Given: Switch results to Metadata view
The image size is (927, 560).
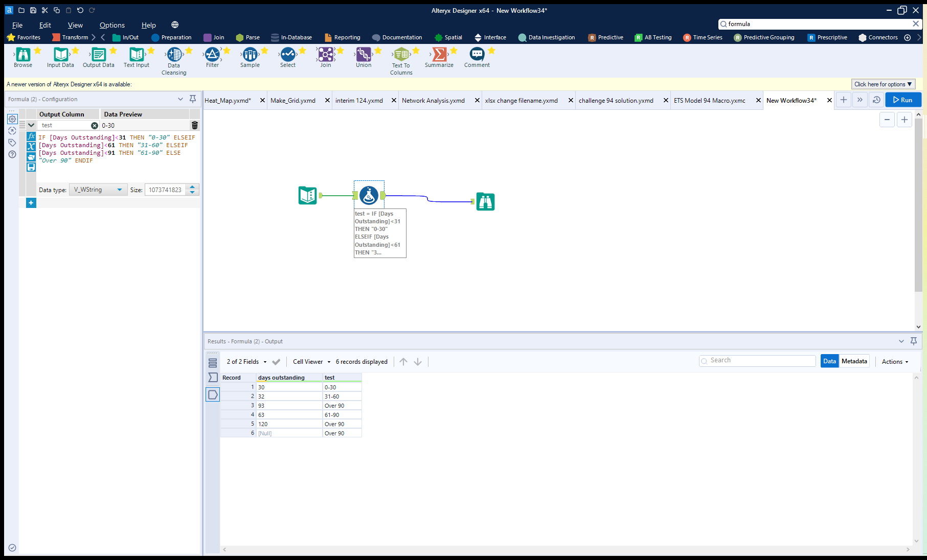Looking at the screenshot, I should pos(854,361).
